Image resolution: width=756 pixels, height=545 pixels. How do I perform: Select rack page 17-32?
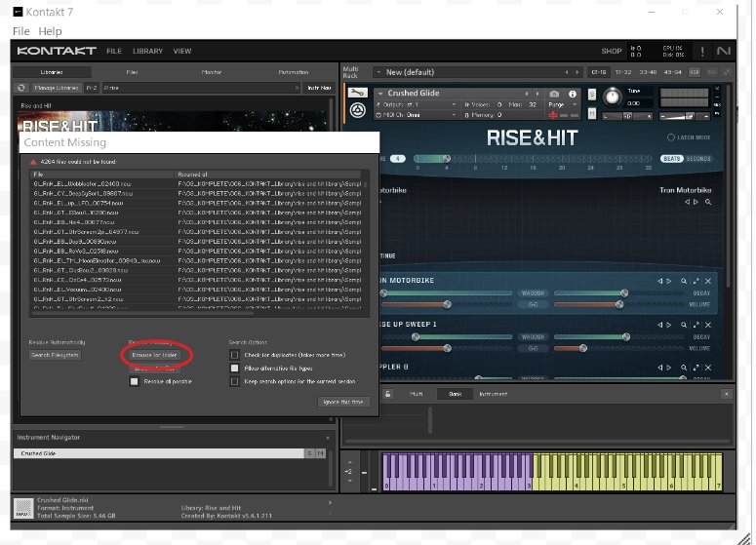pyautogui.click(x=623, y=72)
